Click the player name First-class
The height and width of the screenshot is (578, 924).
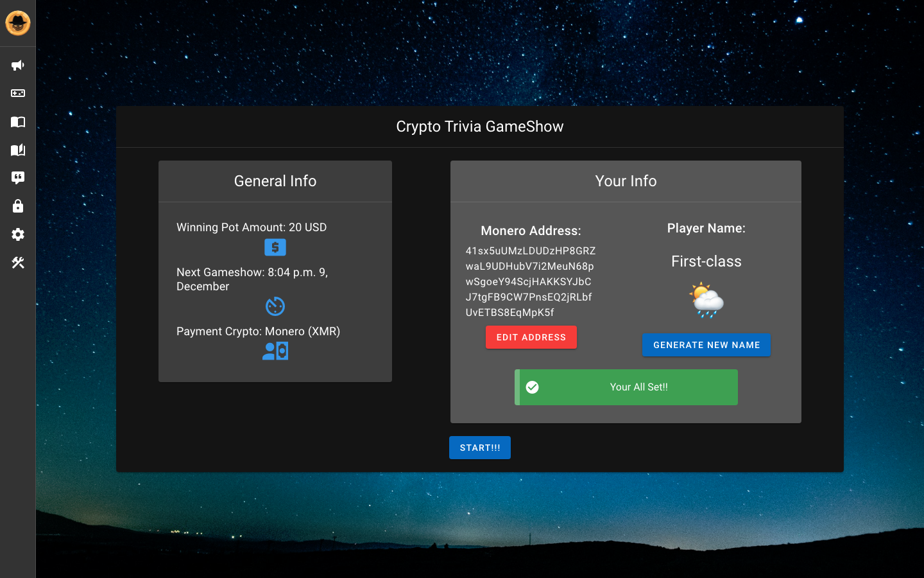click(x=706, y=261)
